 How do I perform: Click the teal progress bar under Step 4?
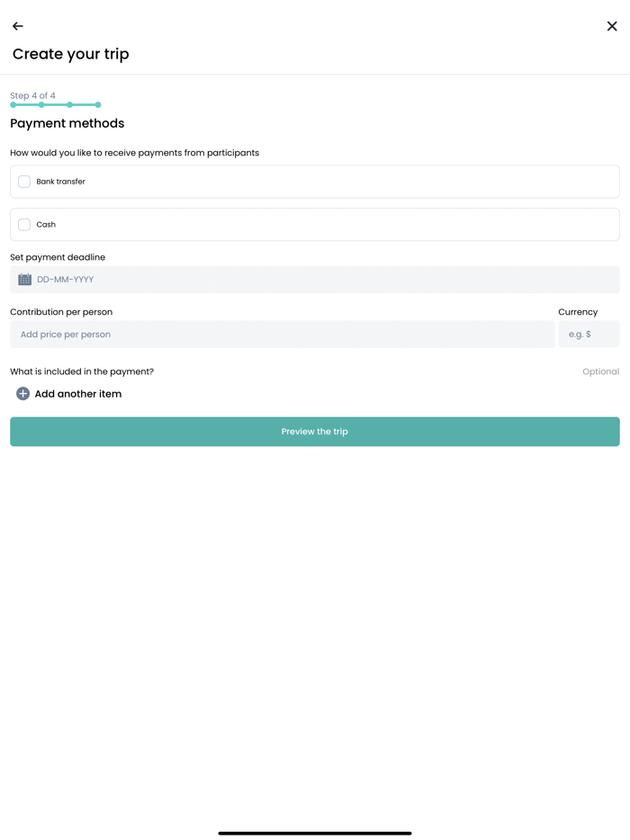(x=56, y=104)
